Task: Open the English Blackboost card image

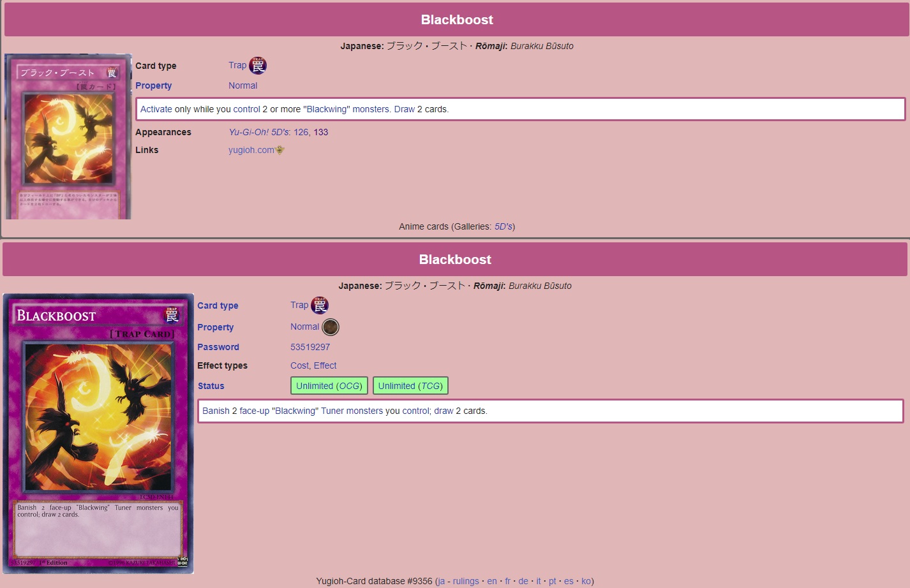Action: point(98,434)
